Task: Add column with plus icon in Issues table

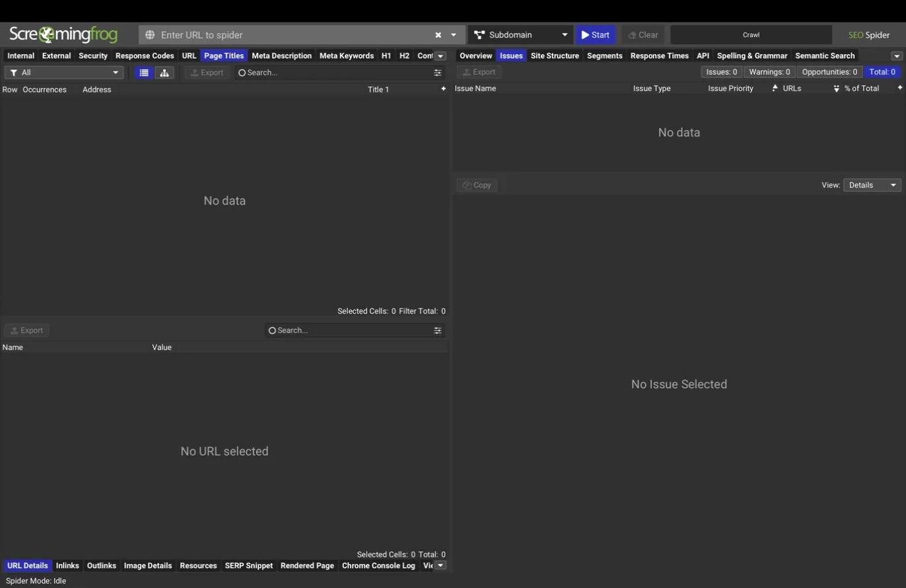Action: (899, 88)
